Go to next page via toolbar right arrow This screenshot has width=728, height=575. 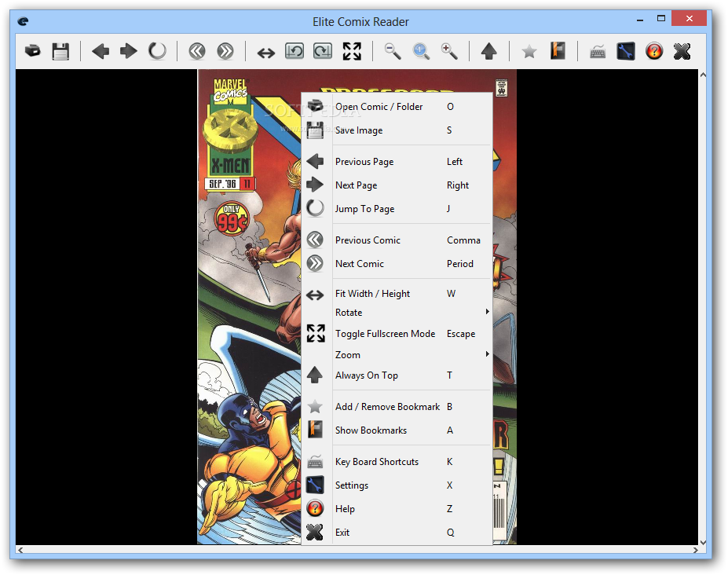click(x=129, y=50)
